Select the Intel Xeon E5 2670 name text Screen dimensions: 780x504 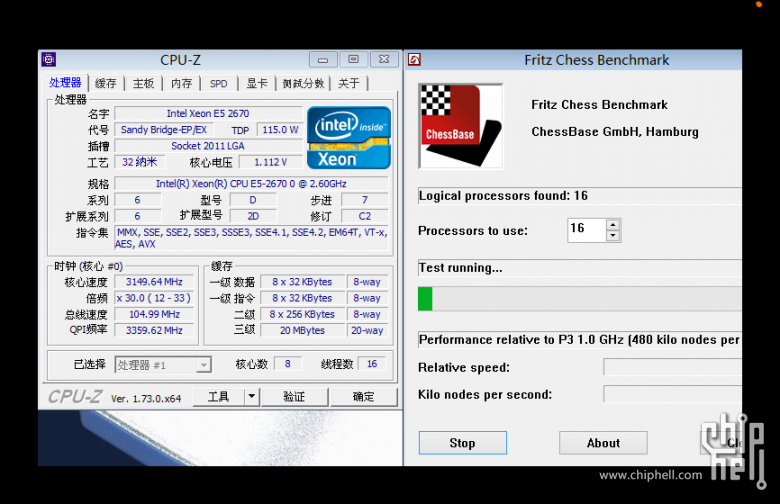[208, 113]
